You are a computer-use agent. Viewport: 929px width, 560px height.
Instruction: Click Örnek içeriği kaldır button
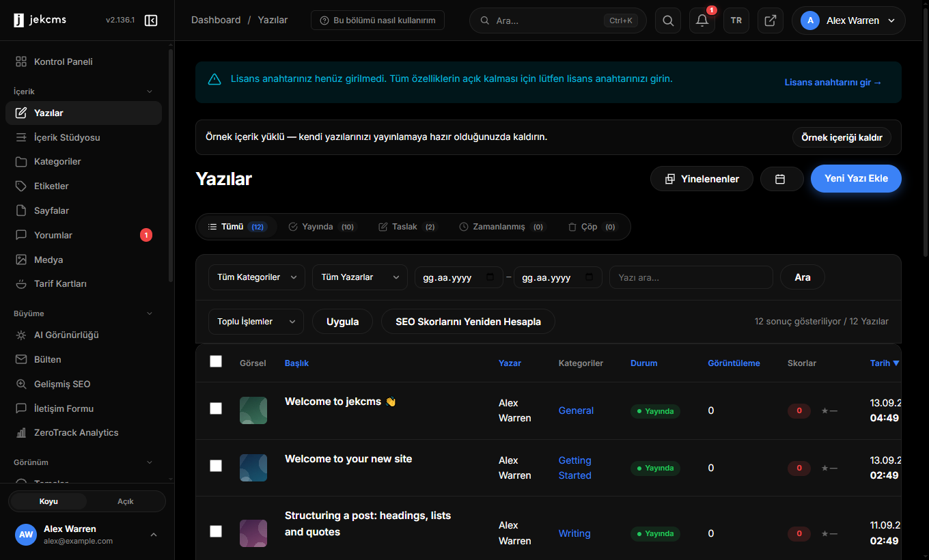click(842, 137)
